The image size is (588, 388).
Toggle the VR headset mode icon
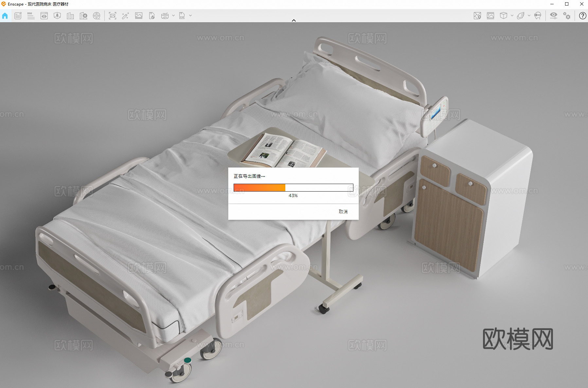pyautogui.click(x=538, y=16)
